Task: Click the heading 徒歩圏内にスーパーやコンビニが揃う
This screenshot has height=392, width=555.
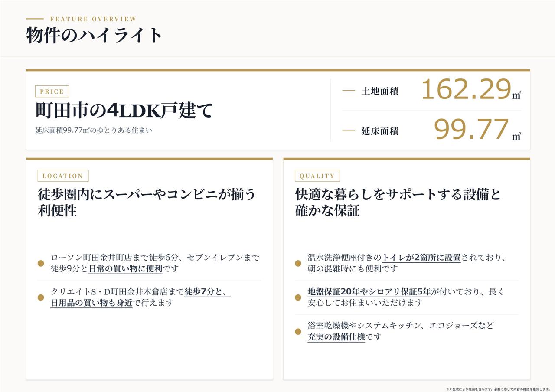Action: [x=147, y=194]
